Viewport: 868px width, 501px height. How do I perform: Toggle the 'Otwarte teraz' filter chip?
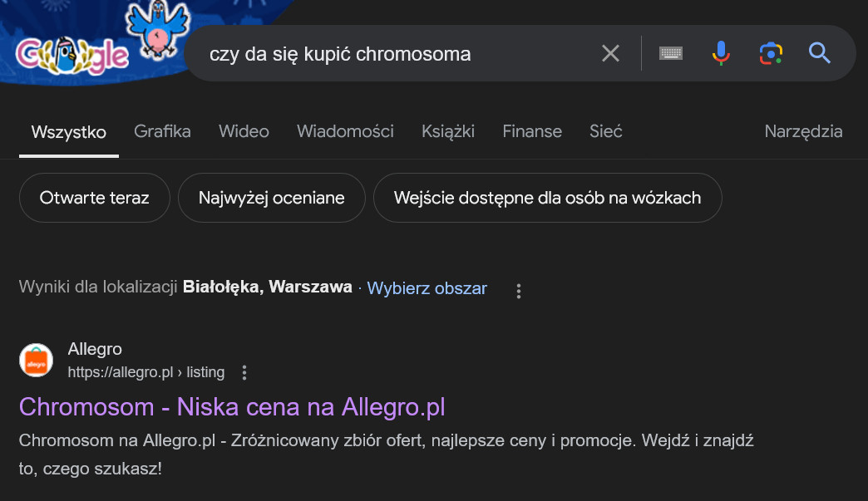pos(94,198)
